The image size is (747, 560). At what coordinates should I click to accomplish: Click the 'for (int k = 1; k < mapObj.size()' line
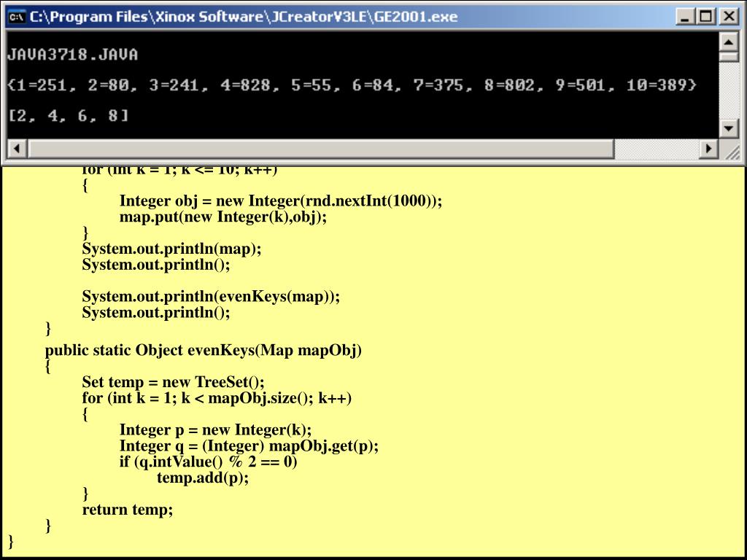click(x=217, y=398)
